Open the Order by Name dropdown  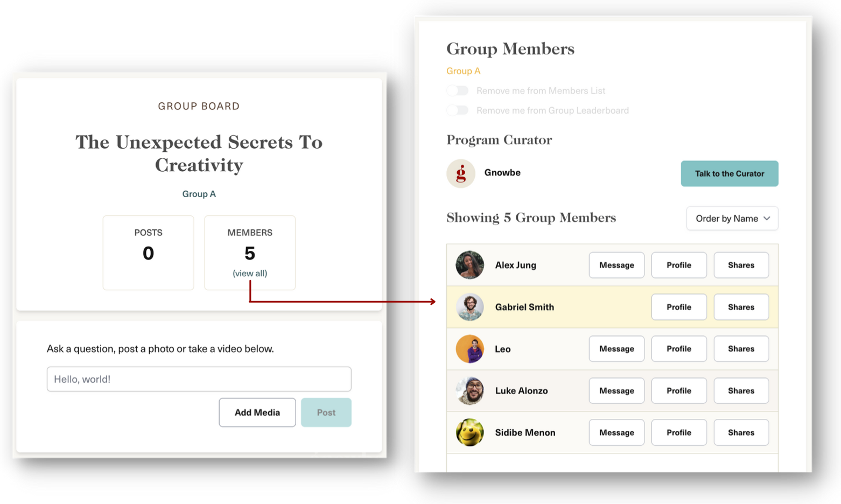point(732,218)
